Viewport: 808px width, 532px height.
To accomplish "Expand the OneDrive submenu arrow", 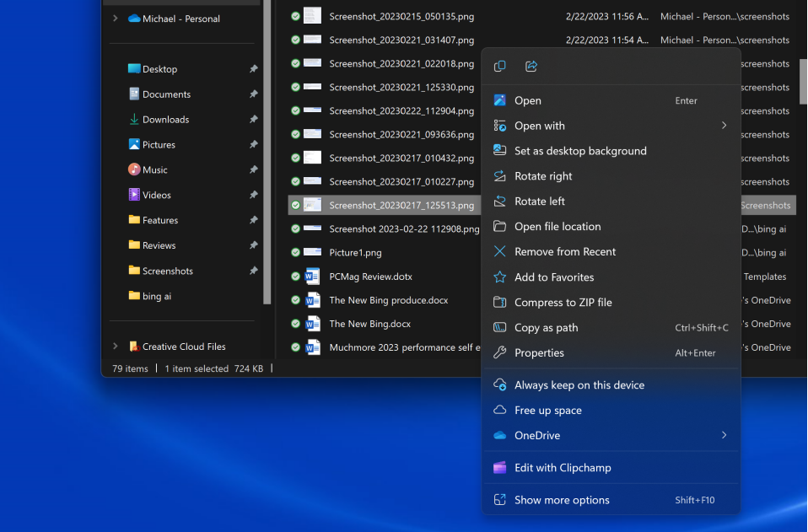I will [724, 435].
